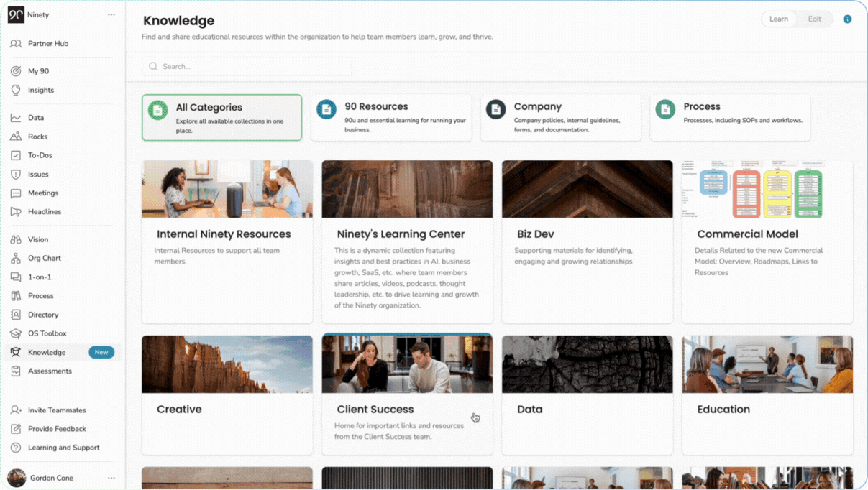
Task: Switch to Edit mode
Action: [814, 19]
